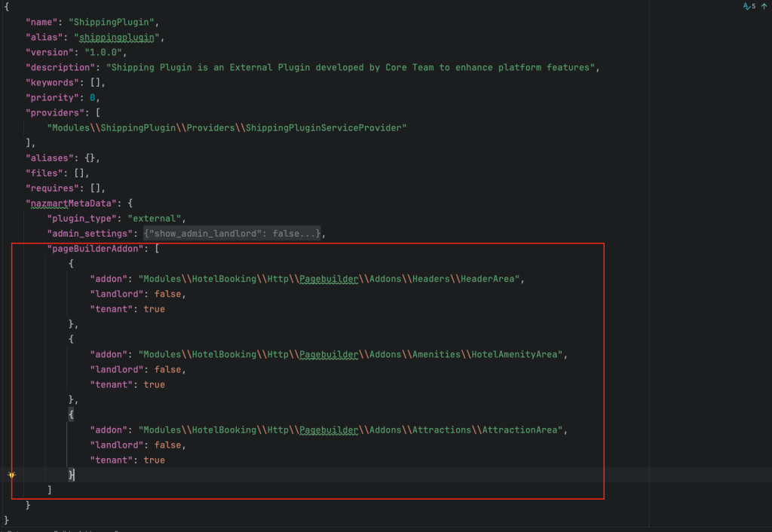
Task: Click the HotelAmenityArea addon path string
Action: [351, 354]
